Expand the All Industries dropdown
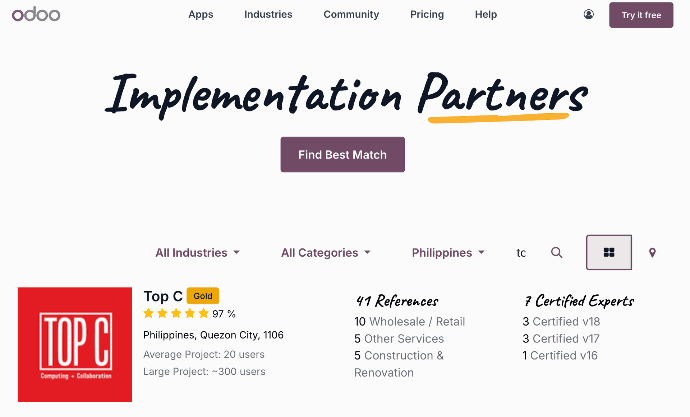 tap(197, 253)
